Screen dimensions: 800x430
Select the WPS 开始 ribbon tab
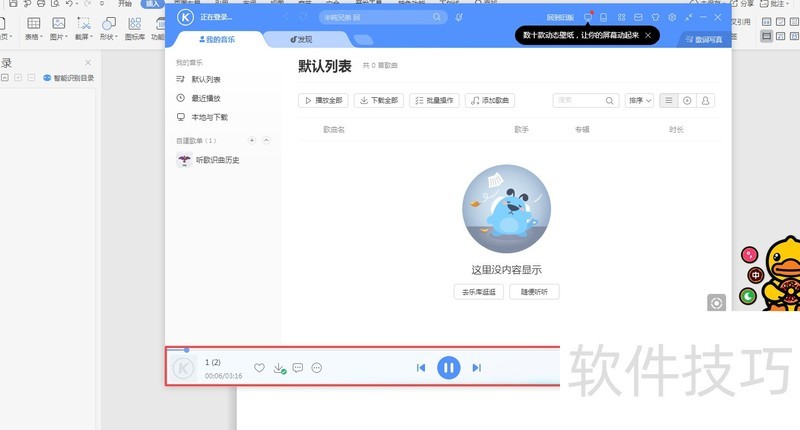coord(125,4)
